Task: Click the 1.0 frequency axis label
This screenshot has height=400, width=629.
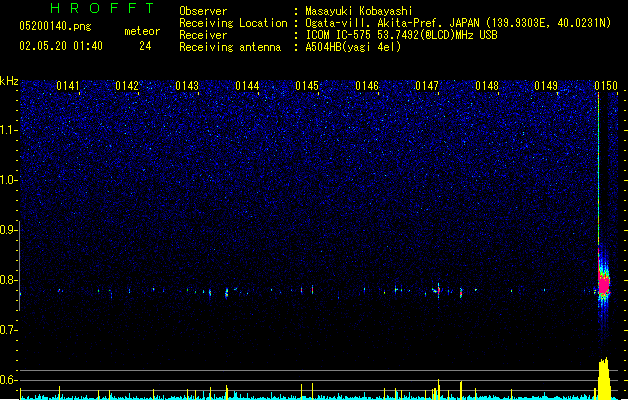Action: [8, 180]
